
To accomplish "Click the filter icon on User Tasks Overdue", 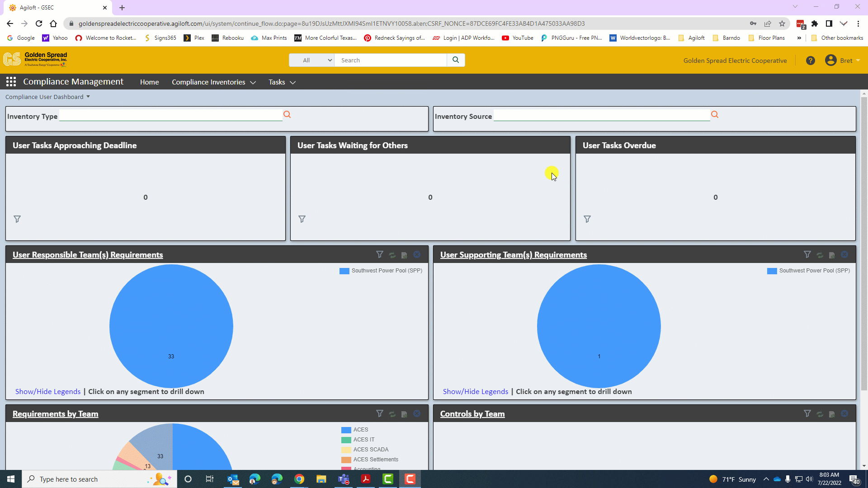I will 587,219.
